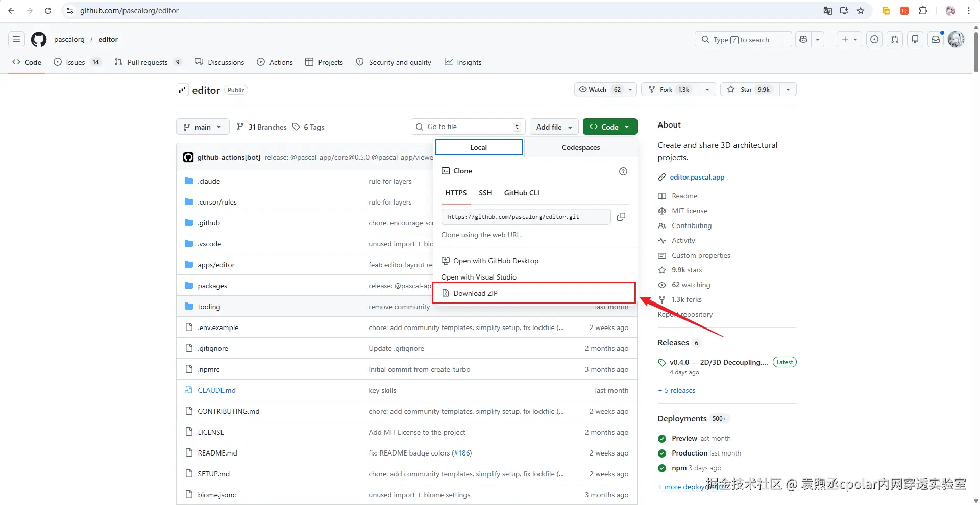Select the GitHub CLI clone option

point(522,193)
